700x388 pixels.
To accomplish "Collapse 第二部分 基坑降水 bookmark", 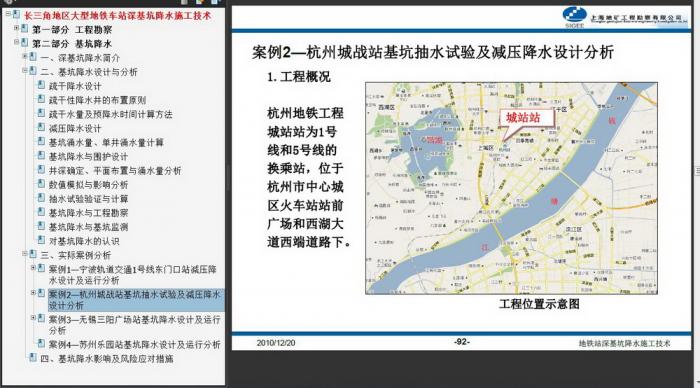I will [17, 42].
